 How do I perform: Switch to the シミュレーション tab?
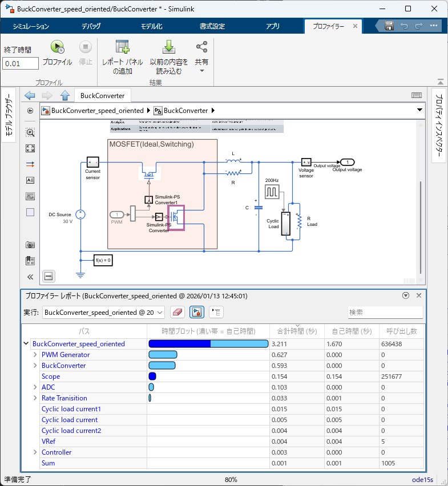31,27
